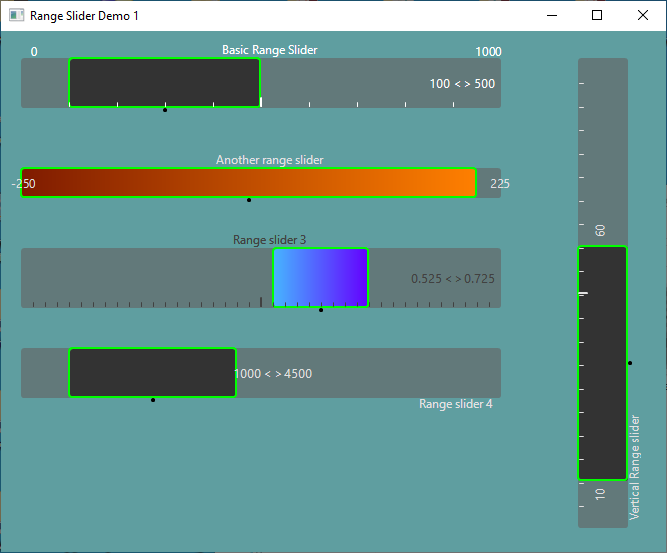The width and height of the screenshot is (667, 553).
Task: Maximize the Range Slider Demo window
Action: (x=597, y=16)
